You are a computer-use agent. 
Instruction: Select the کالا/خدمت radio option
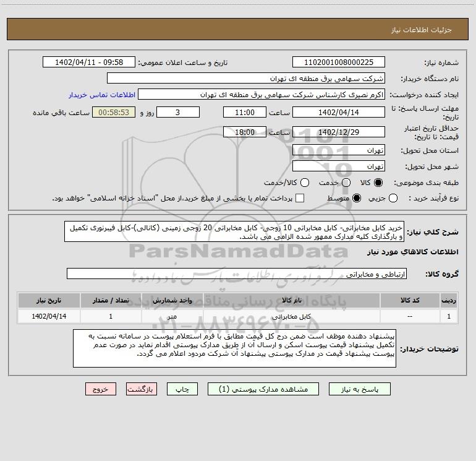[305, 183]
